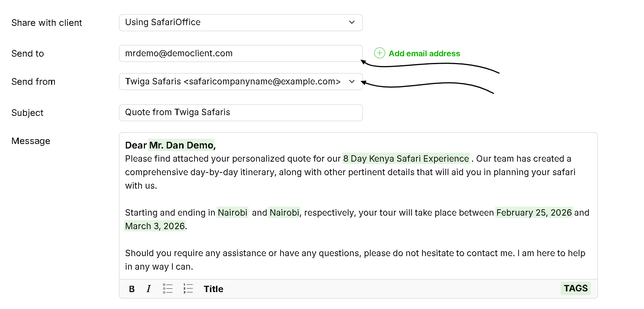Click the word 'Dear' in the greeting
The image size is (644, 309).
click(x=136, y=145)
